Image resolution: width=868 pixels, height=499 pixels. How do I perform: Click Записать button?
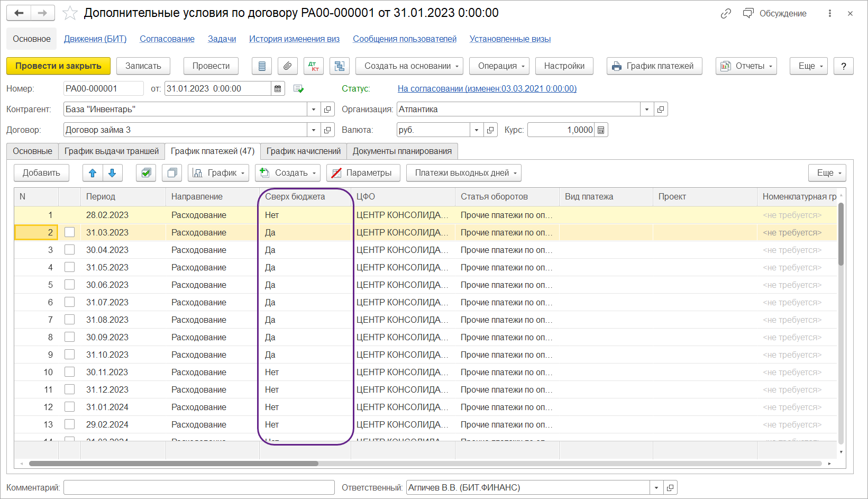[143, 66]
